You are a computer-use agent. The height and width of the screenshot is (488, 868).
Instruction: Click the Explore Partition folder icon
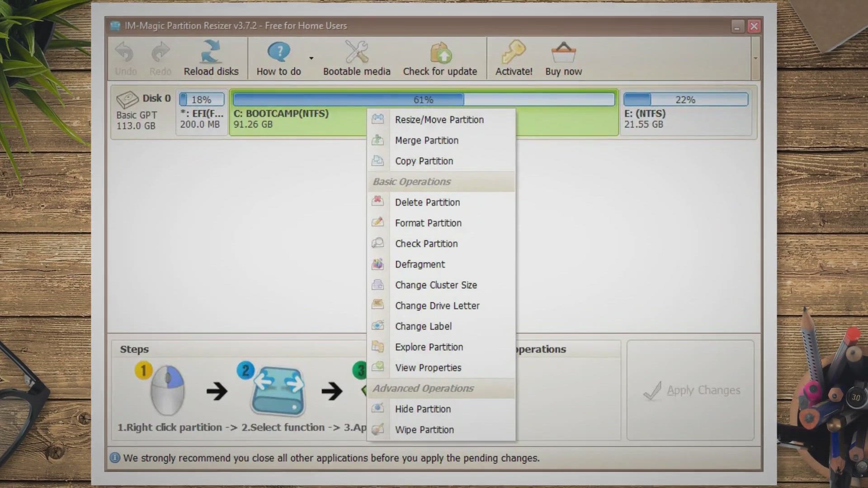coord(377,347)
